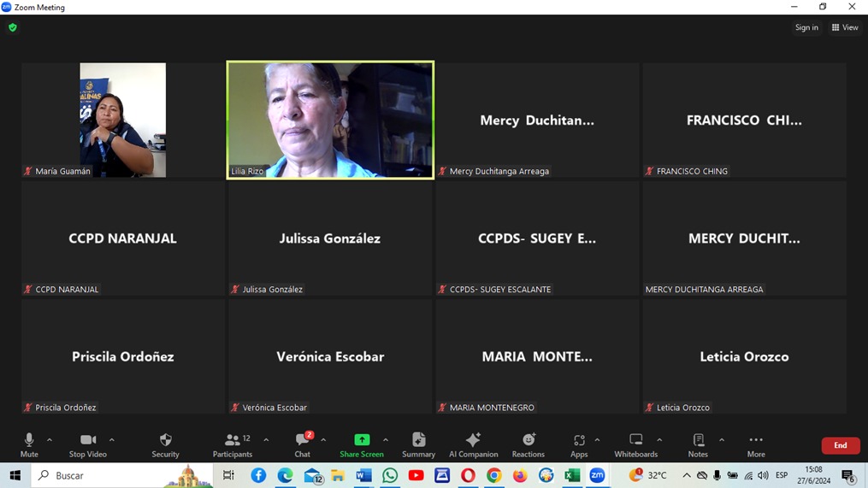Expand audio options arrow beside Mute
Viewport: 868px width, 488px height.
click(50, 440)
